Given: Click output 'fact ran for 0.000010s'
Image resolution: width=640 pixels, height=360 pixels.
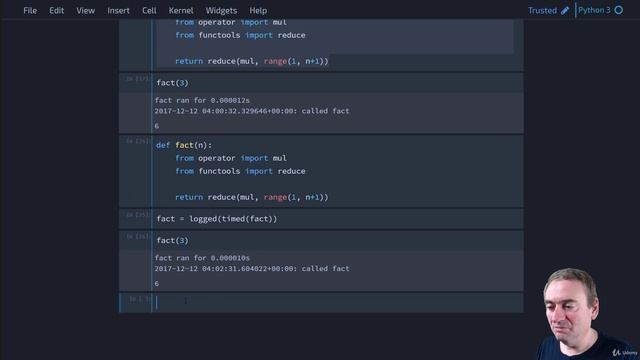Looking at the screenshot, I should (x=202, y=258).
